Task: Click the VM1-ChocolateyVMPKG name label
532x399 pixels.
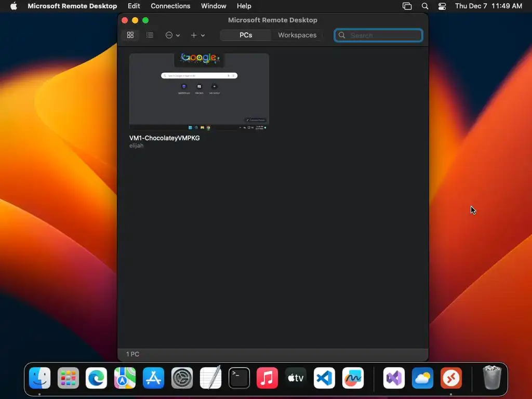Action: [165, 138]
